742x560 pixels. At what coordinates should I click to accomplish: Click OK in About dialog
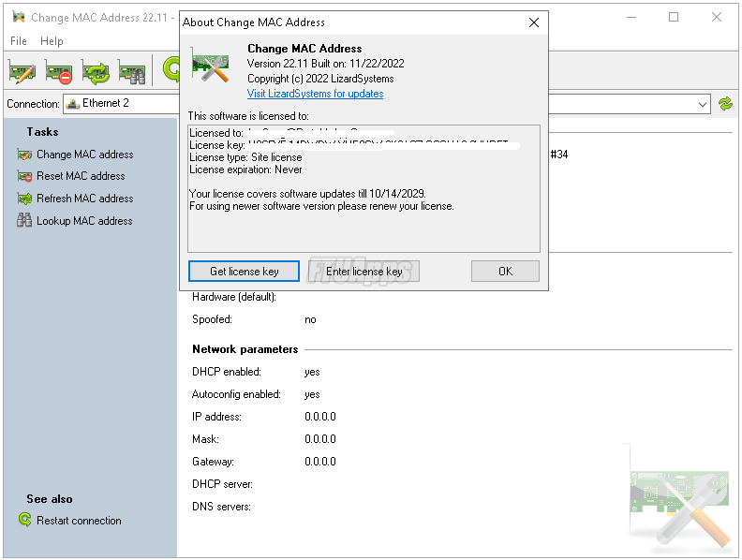(505, 271)
